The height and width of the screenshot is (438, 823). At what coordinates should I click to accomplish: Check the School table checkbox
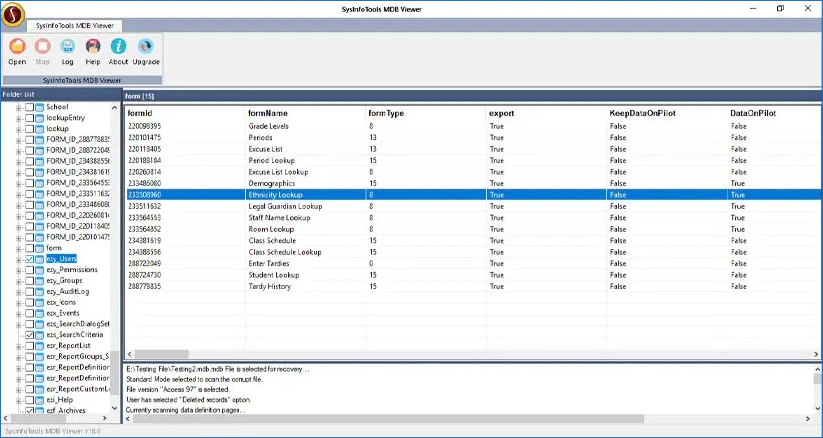pyautogui.click(x=29, y=107)
